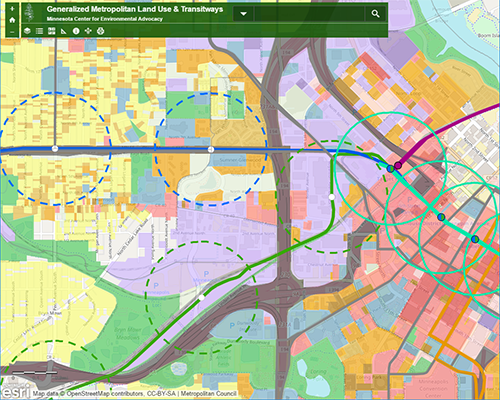Click the purple station marker at purple line end
500x400 pixels.
pyautogui.click(x=398, y=165)
